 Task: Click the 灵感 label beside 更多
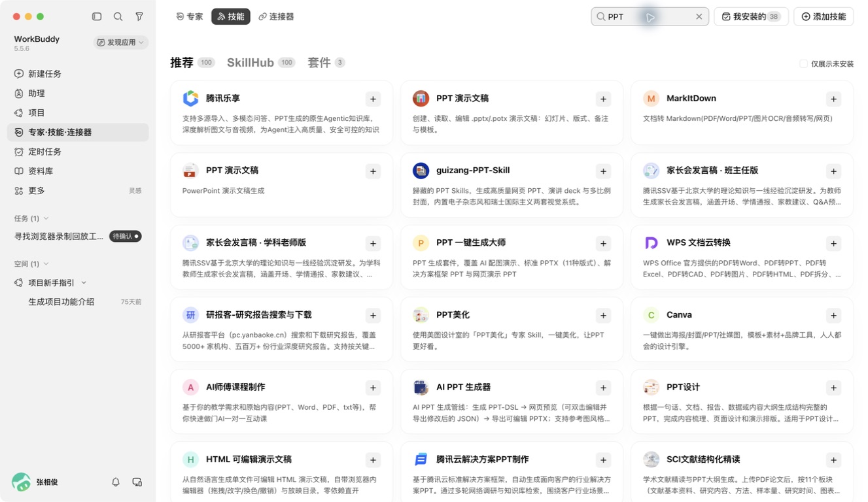(135, 191)
